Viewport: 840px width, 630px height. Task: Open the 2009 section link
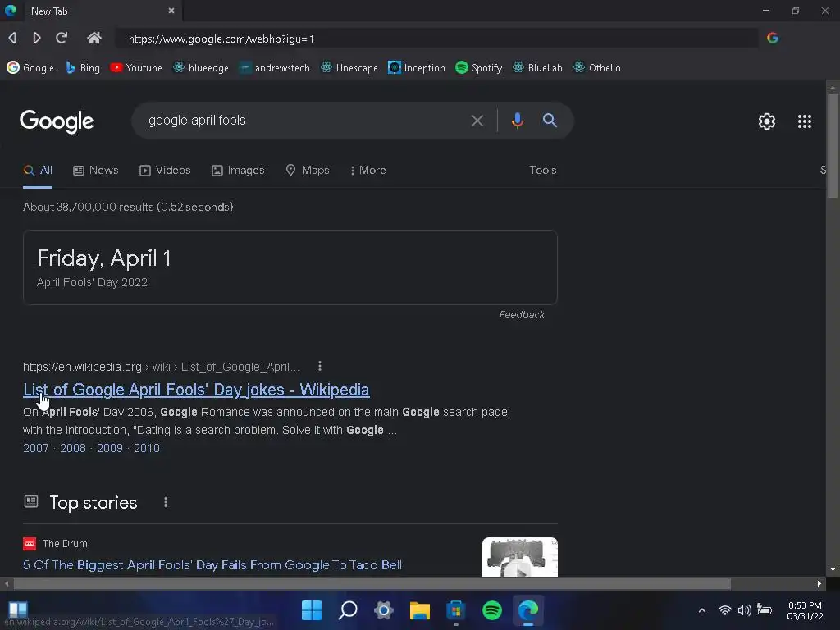[110, 449]
